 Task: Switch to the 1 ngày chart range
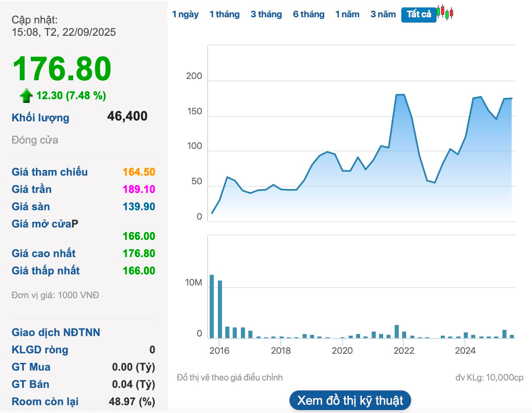(185, 14)
